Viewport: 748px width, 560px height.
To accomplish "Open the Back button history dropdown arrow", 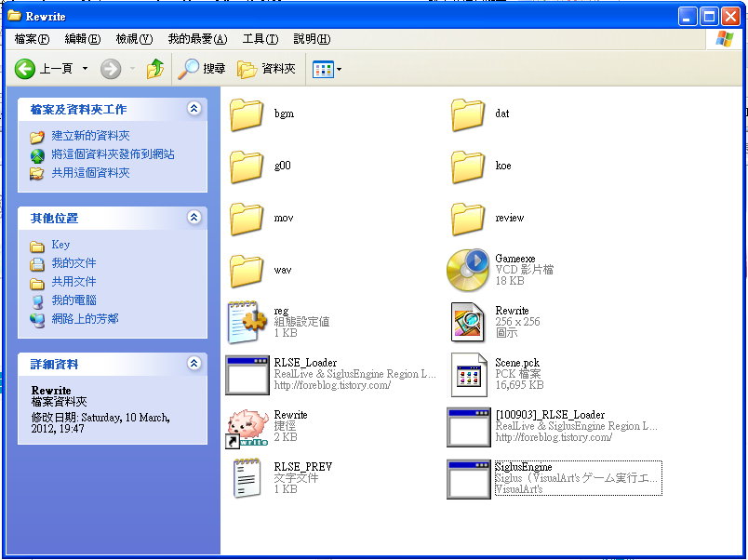I will (x=85, y=69).
